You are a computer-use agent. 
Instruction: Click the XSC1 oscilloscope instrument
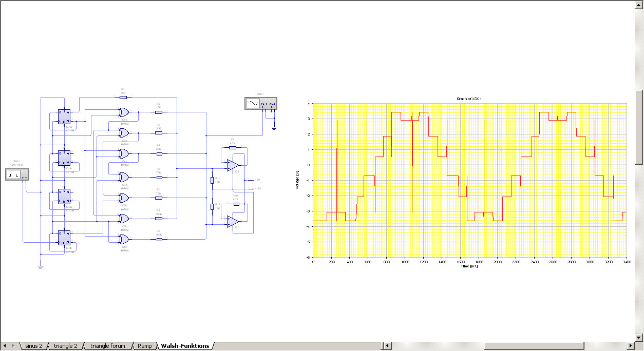(260, 104)
